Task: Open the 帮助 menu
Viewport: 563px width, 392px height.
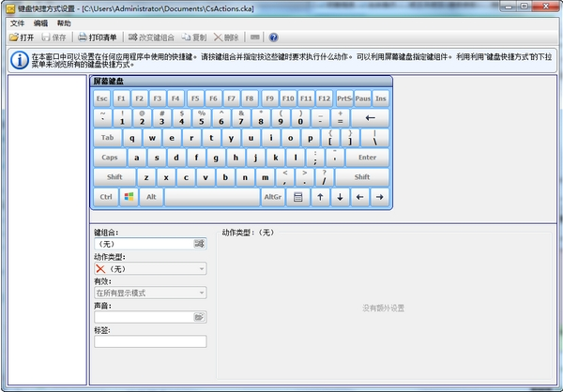Action: point(63,23)
